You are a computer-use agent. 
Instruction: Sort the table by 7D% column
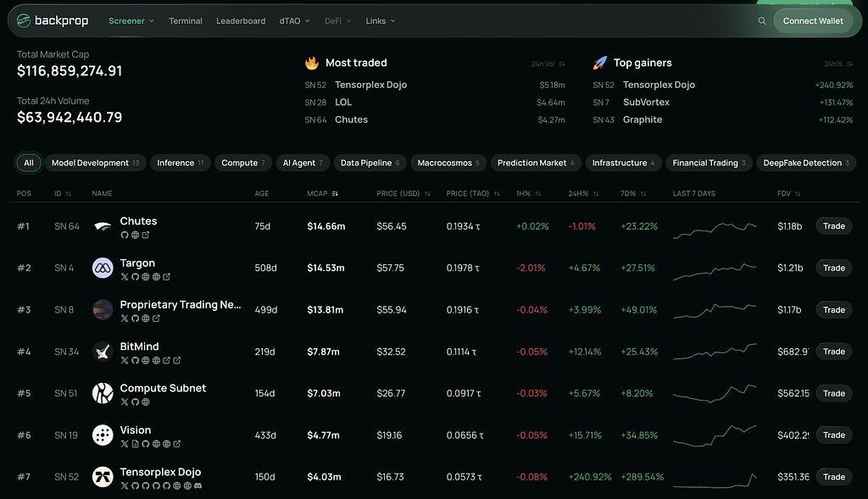tap(633, 194)
